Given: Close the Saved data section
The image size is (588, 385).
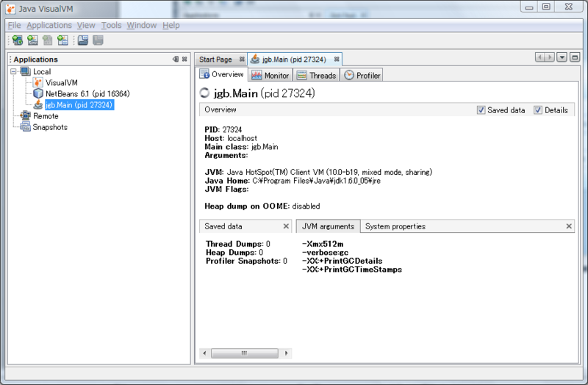Looking at the screenshot, I should [286, 226].
